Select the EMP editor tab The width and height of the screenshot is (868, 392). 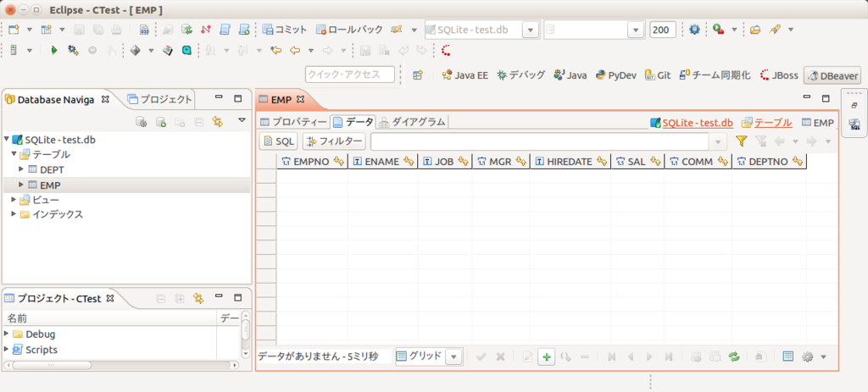tap(281, 100)
